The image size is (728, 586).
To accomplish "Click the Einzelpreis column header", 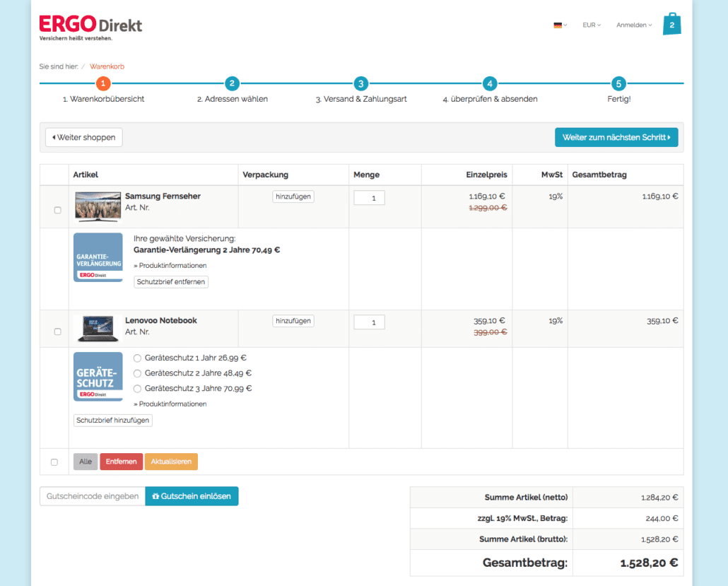I will tap(486, 175).
